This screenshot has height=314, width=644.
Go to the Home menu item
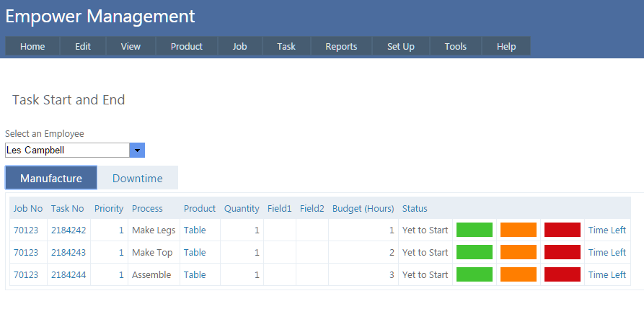[32, 47]
